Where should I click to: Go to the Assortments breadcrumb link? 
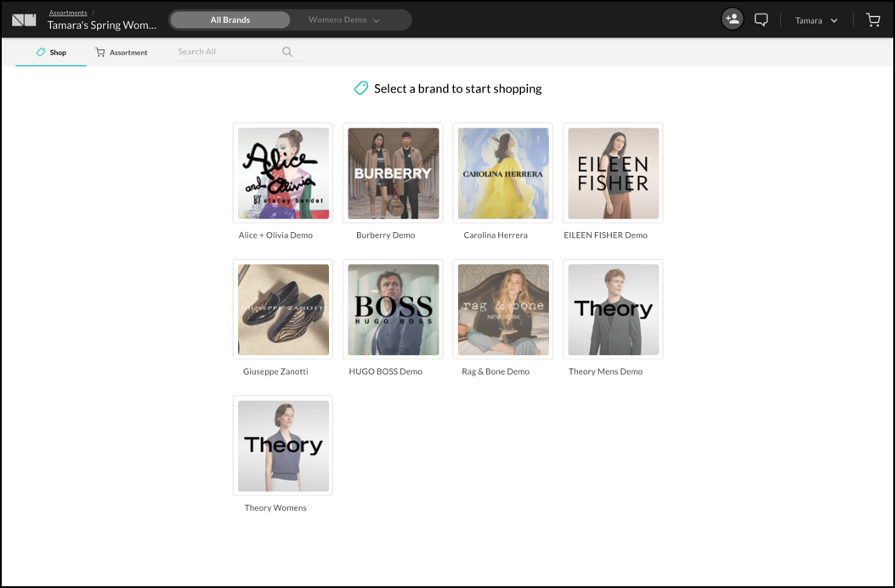click(68, 13)
